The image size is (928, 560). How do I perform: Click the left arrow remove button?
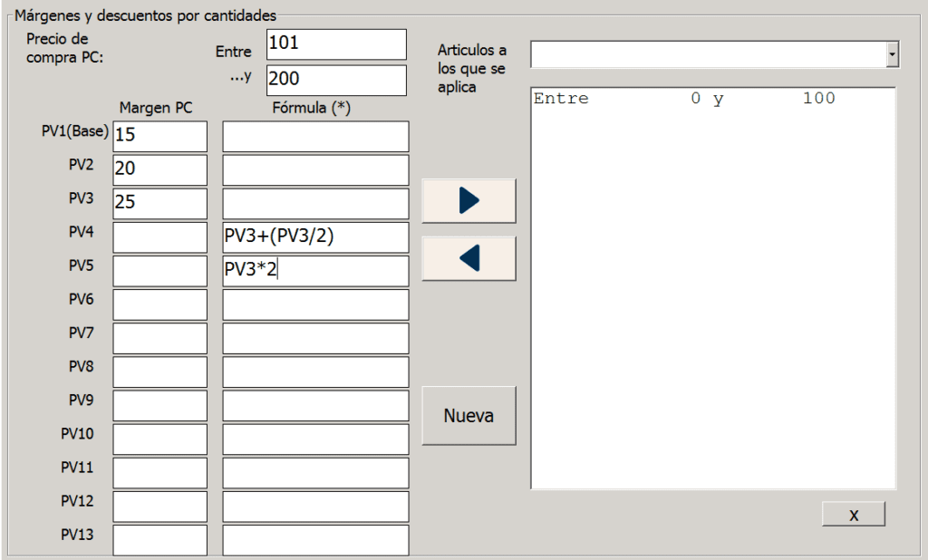pos(469,259)
